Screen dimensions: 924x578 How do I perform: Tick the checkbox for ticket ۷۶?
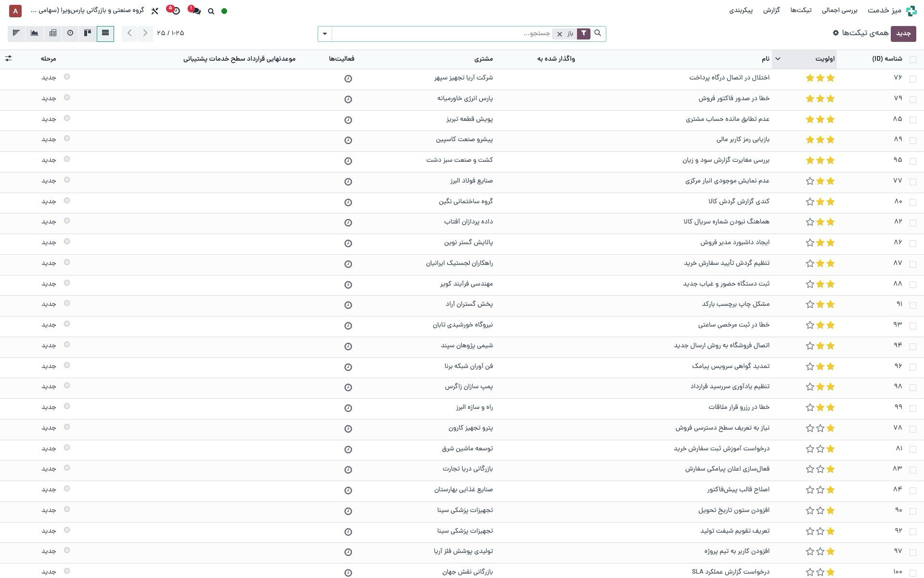(913, 79)
